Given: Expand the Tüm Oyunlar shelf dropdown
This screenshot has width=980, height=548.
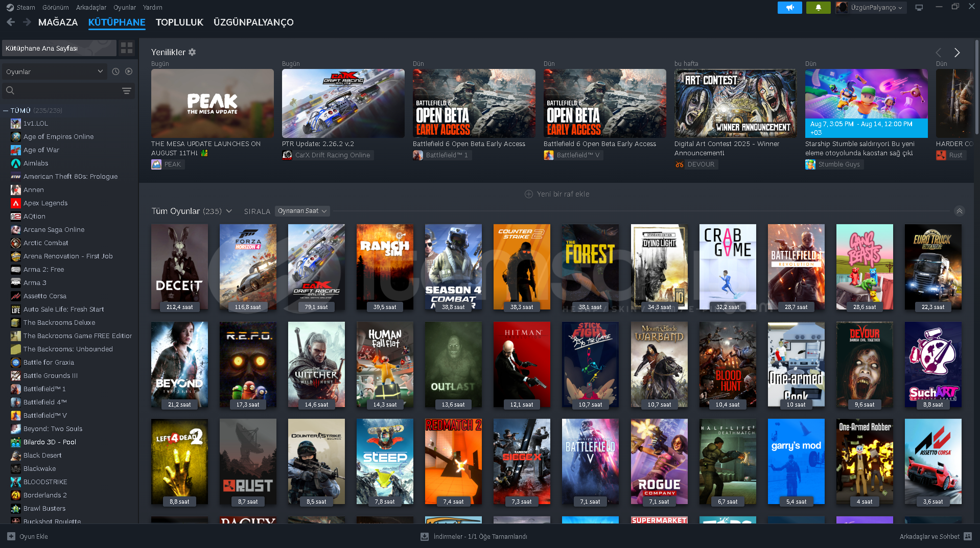Looking at the screenshot, I should tap(229, 211).
